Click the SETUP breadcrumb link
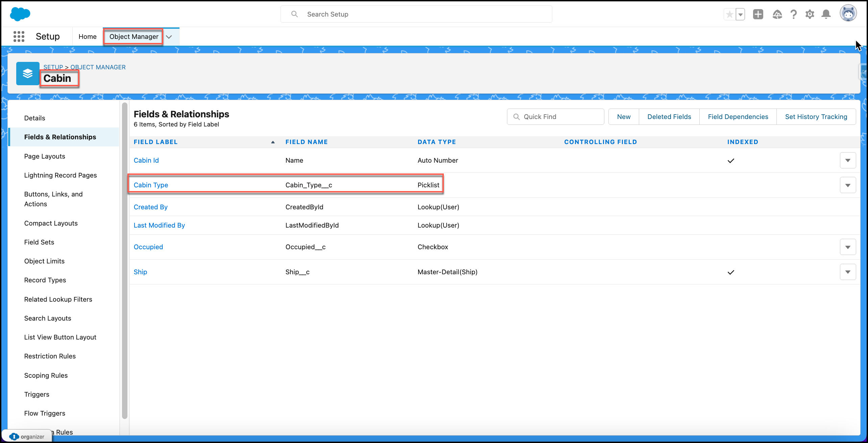The height and width of the screenshot is (443, 868). tap(53, 67)
